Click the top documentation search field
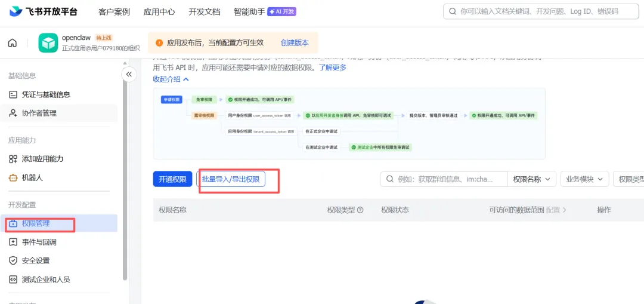Viewport: 644px width, 304px height. pos(541,11)
